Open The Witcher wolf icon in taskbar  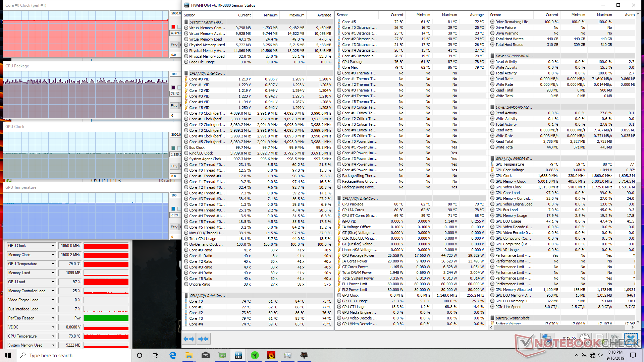click(x=304, y=355)
